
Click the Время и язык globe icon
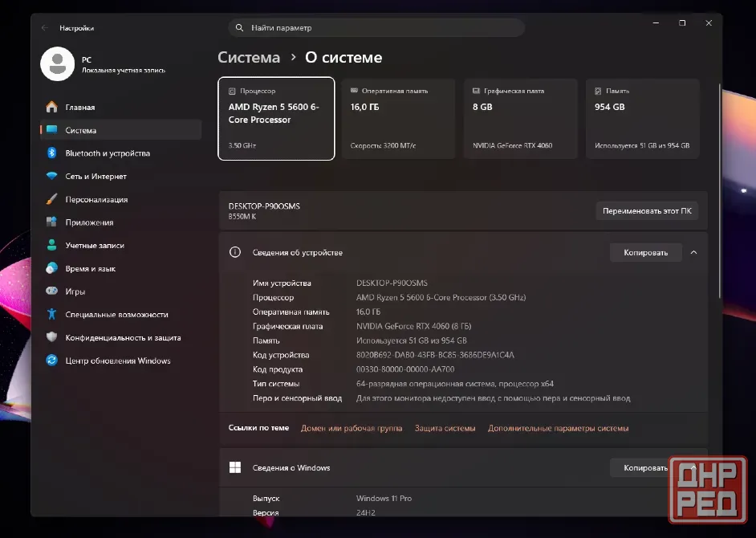(51, 268)
